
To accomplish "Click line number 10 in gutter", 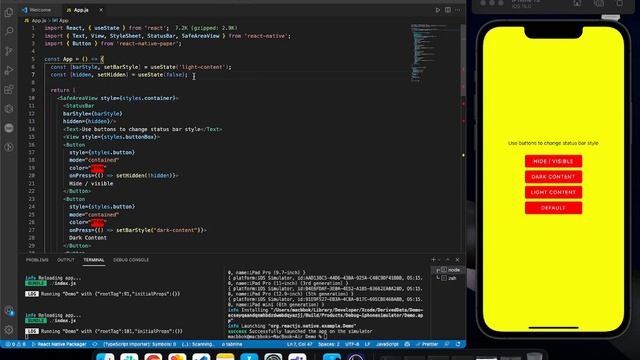I will click(32, 98).
